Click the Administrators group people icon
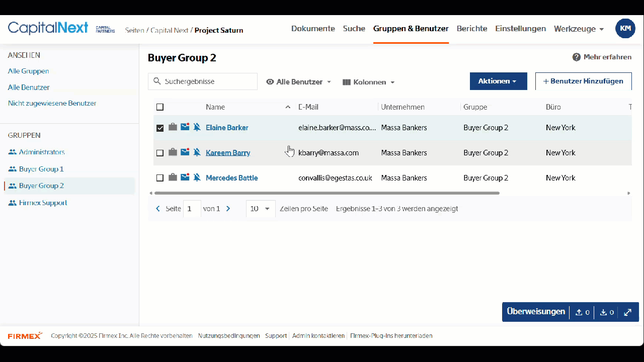The width and height of the screenshot is (644, 362). click(12, 152)
